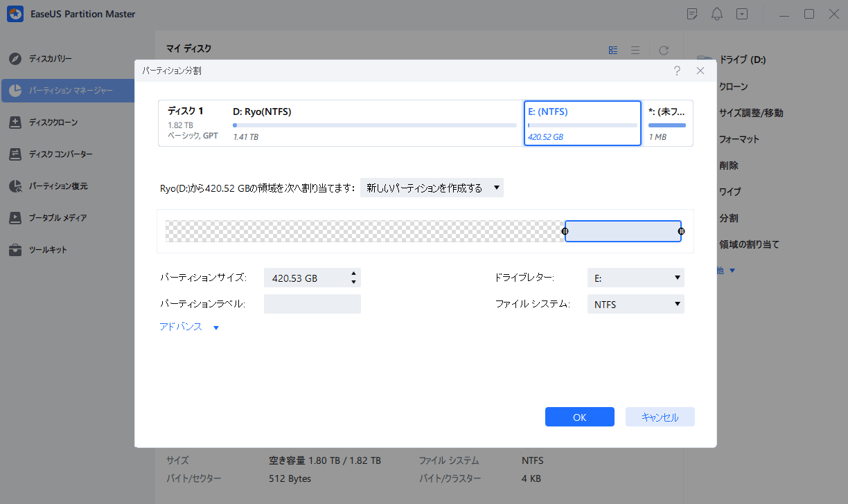Click the partition label input field
The width and height of the screenshot is (848, 504).
(312, 305)
